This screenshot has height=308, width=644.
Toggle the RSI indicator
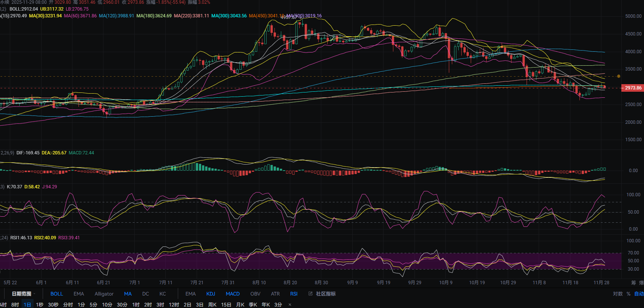pos(294,294)
